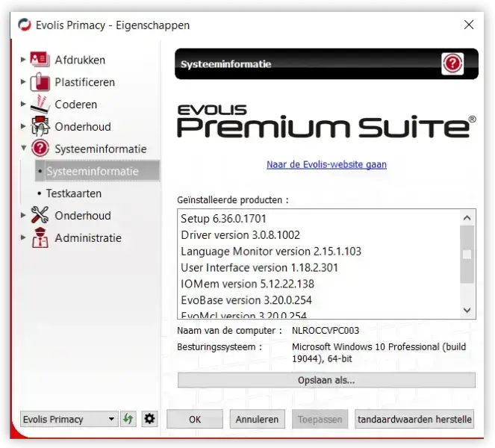Screen dimensions: 495x448
Task: Click the Annuleren button
Action: point(257,420)
